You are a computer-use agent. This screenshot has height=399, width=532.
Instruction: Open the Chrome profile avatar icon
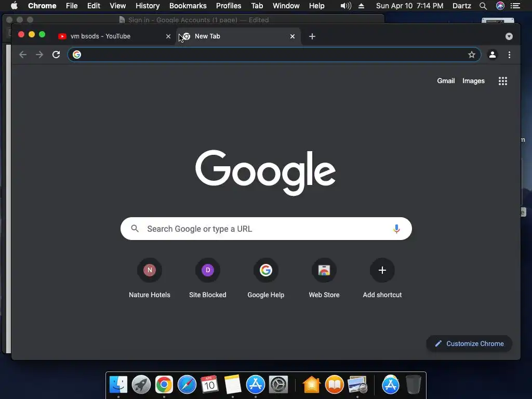pyautogui.click(x=493, y=55)
